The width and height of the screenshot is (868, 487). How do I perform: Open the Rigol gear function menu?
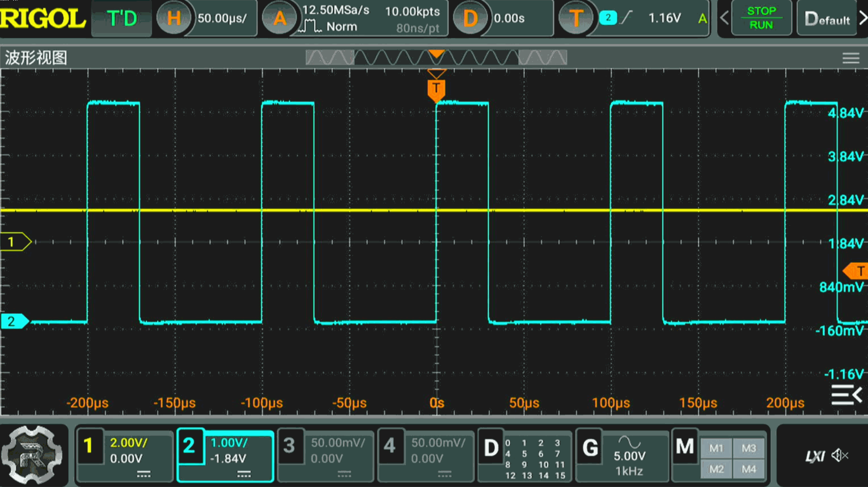32,455
